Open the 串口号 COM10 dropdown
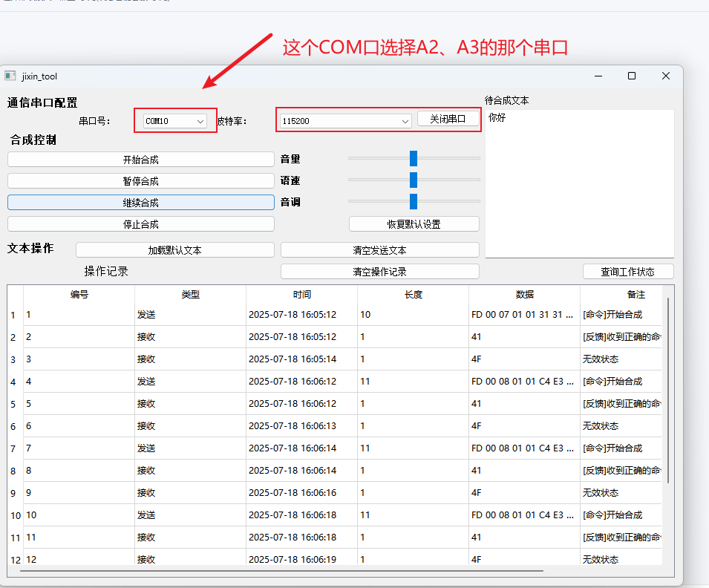 click(175, 121)
